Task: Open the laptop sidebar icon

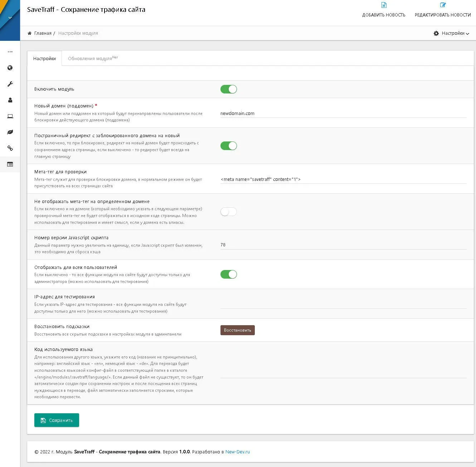Action: pyautogui.click(x=10, y=116)
